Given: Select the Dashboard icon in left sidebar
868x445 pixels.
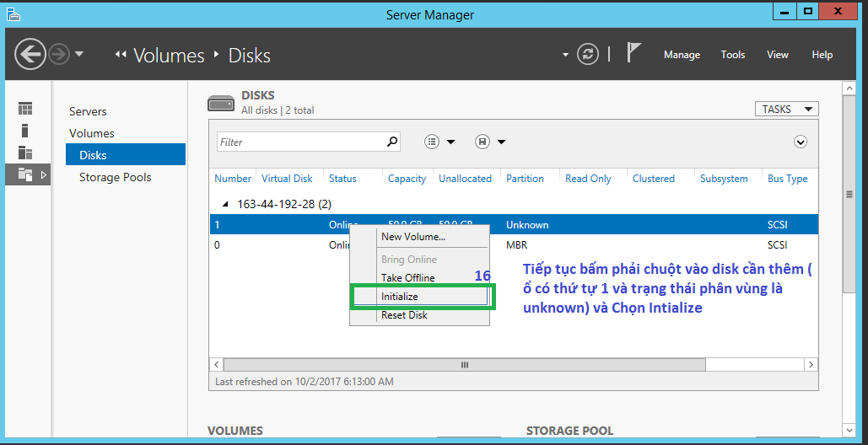Looking at the screenshot, I should pos(25,109).
